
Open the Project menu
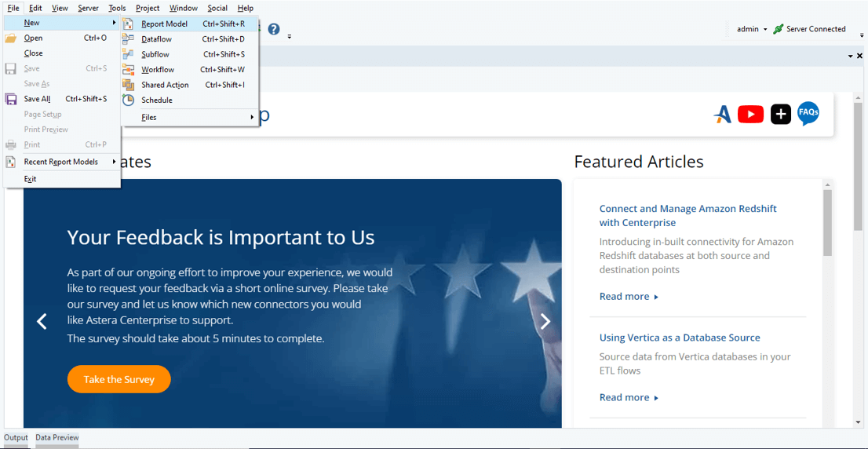[x=148, y=8]
